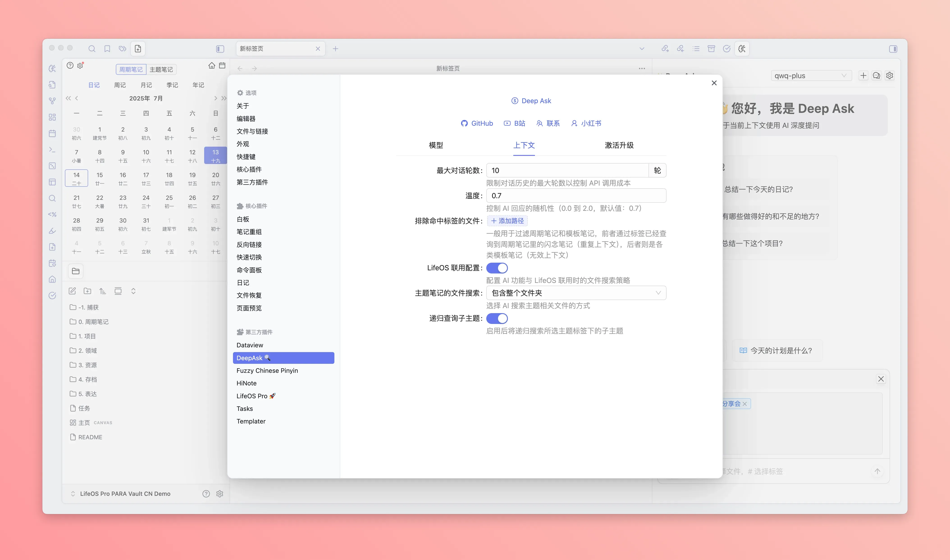950x560 pixels.
Task: Remove the 分享会 tag chip
Action: tap(745, 404)
